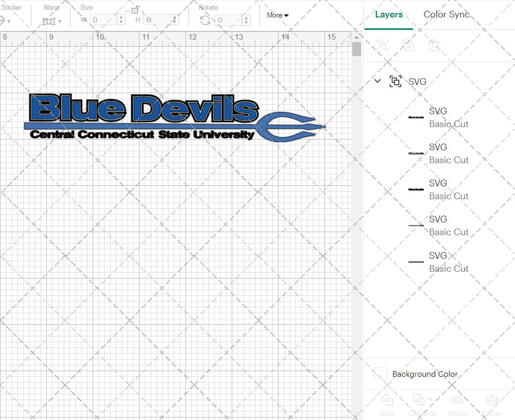Select the Layers tab
Screen dimensions: 515x420
389,14
